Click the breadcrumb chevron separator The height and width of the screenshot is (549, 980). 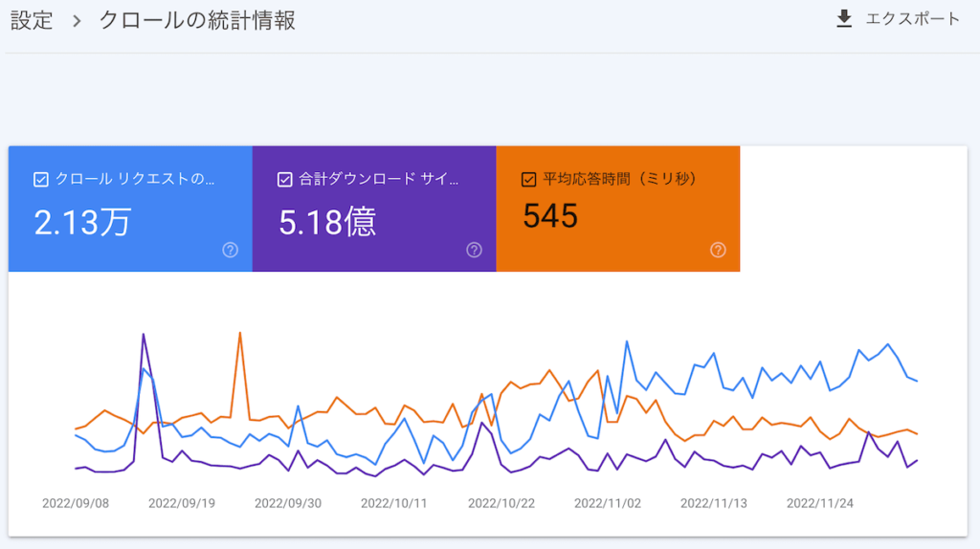pyautogui.click(x=77, y=21)
